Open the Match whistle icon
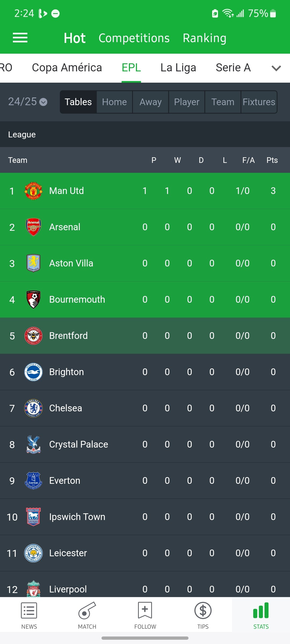 (x=87, y=610)
